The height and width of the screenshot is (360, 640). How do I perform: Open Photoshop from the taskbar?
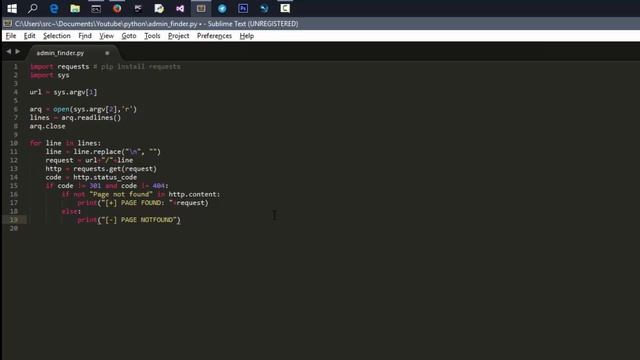click(x=243, y=8)
